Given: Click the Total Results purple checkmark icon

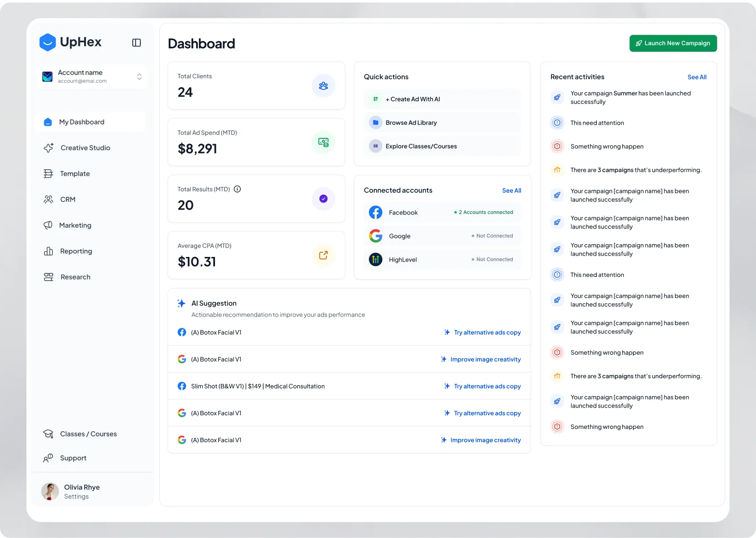Looking at the screenshot, I should tap(323, 199).
